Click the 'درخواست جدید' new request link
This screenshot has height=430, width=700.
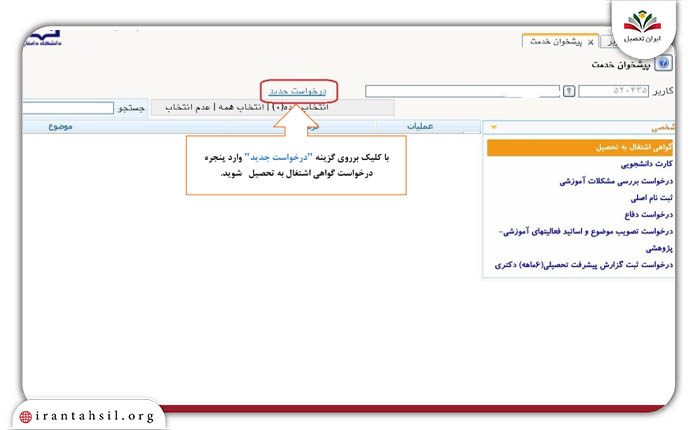point(297,91)
